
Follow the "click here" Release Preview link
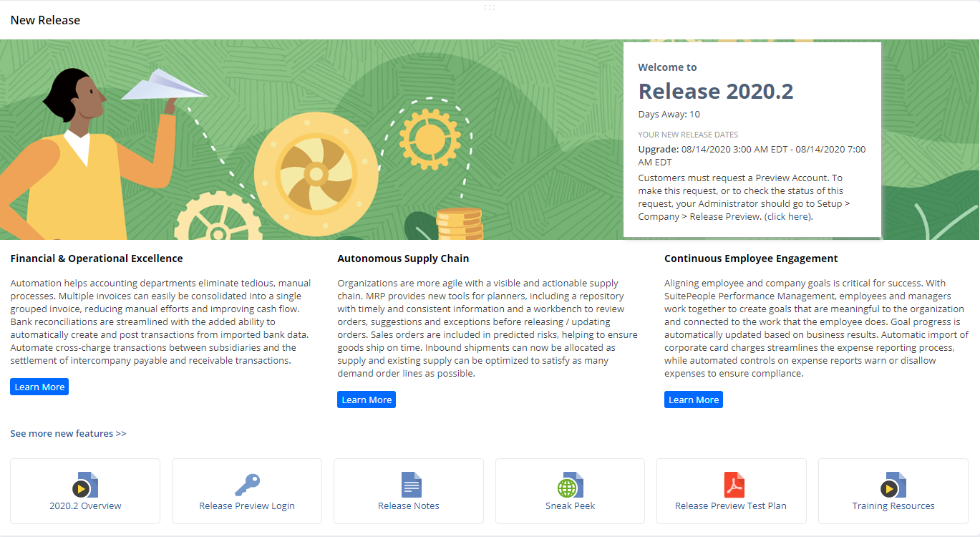(788, 216)
